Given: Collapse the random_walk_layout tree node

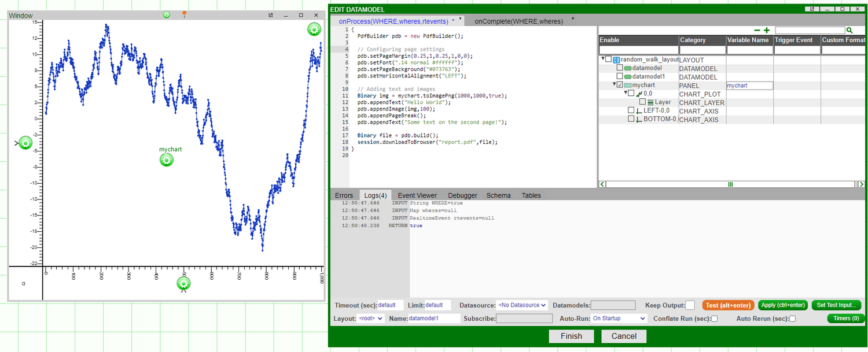Looking at the screenshot, I should pyautogui.click(x=602, y=59).
